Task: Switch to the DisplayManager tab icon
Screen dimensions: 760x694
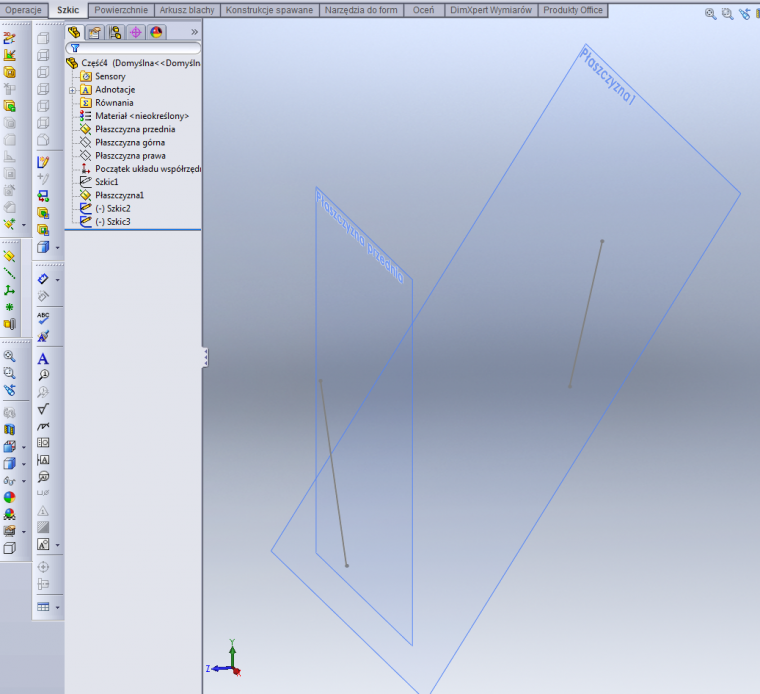Action: pos(156,32)
